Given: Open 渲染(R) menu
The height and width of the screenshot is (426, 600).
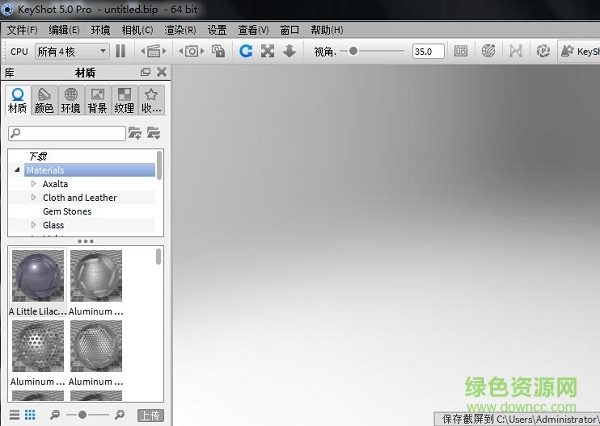Looking at the screenshot, I should [180, 30].
